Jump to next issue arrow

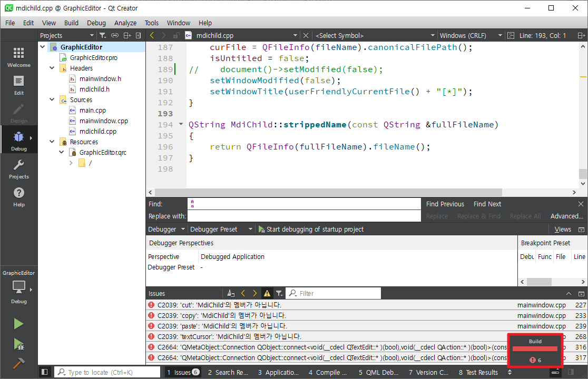(x=255, y=293)
